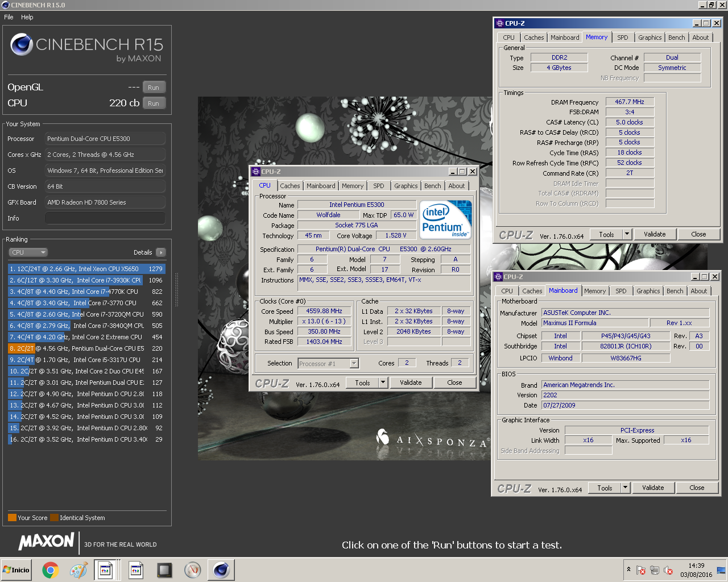Image resolution: width=728 pixels, height=582 pixels.
Task: Open the dark square taskbar application
Action: [164, 569]
